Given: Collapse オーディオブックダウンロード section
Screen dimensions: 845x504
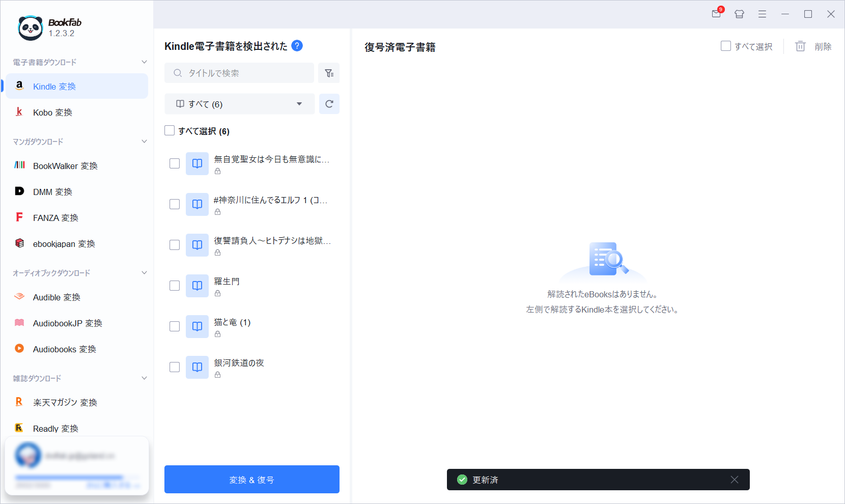Looking at the screenshot, I should point(144,273).
